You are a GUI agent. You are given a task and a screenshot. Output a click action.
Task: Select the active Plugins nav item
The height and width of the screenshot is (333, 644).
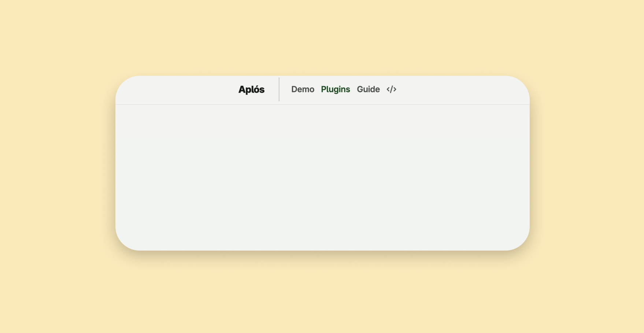(336, 89)
